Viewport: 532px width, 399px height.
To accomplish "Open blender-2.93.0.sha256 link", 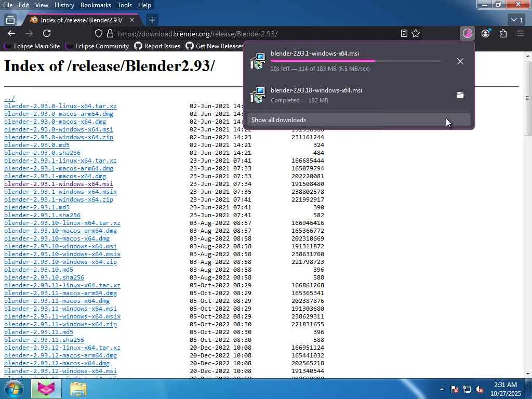I will (42, 153).
